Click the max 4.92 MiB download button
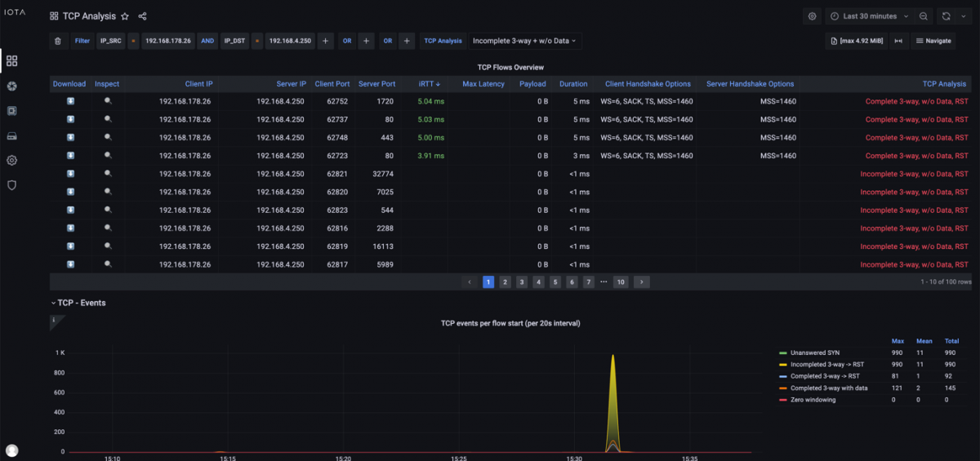Image resolution: width=980 pixels, height=461 pixels. [x=855, y=41]
